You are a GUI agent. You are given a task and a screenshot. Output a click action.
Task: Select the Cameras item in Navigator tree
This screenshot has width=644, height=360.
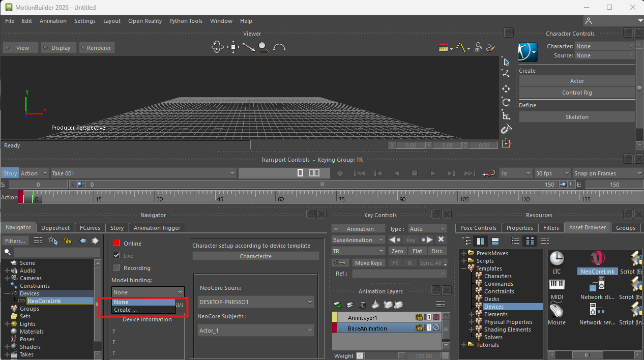click(x=31, y=278)
